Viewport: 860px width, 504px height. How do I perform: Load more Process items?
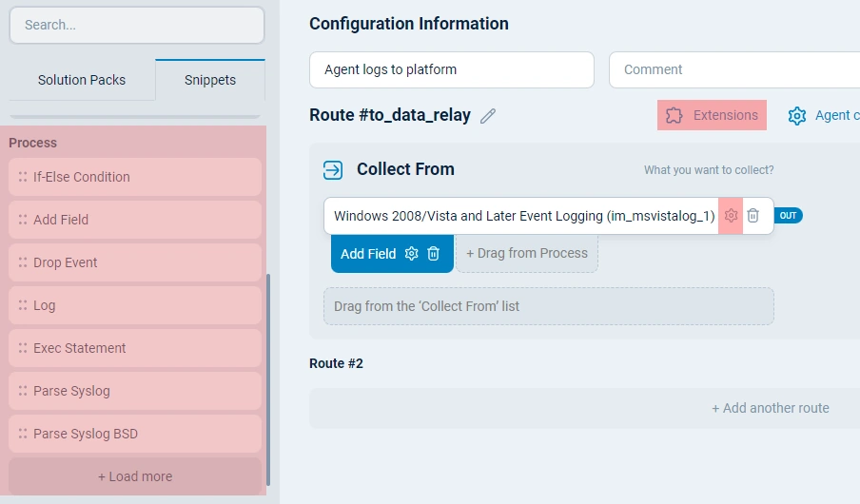(135, 476)
